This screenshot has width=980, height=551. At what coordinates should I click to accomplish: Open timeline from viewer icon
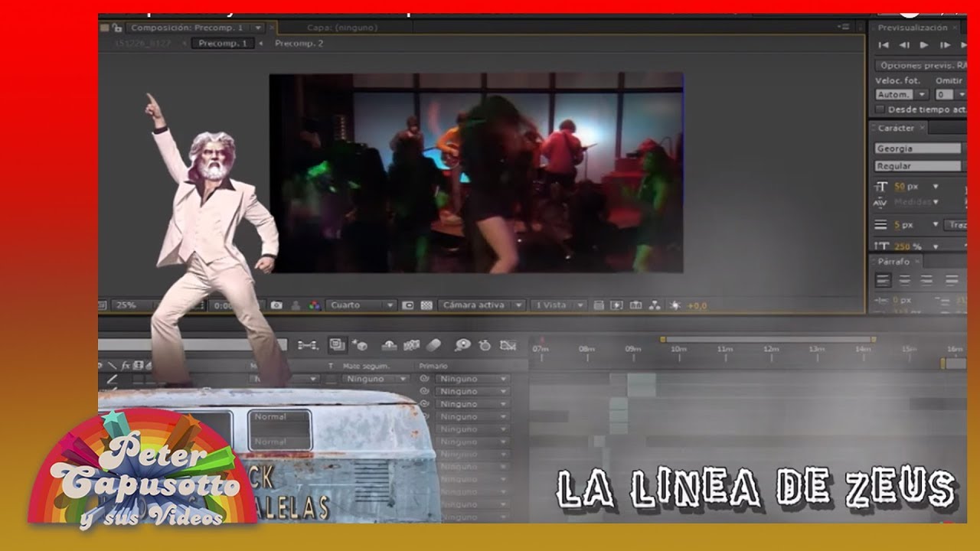[x=635, y=305]
